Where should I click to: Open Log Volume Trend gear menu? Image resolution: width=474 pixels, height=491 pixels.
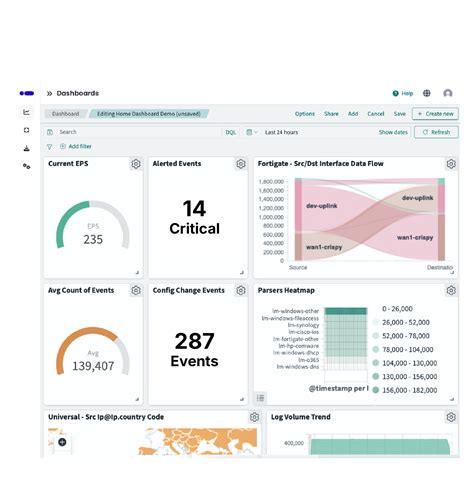point(451,417)
